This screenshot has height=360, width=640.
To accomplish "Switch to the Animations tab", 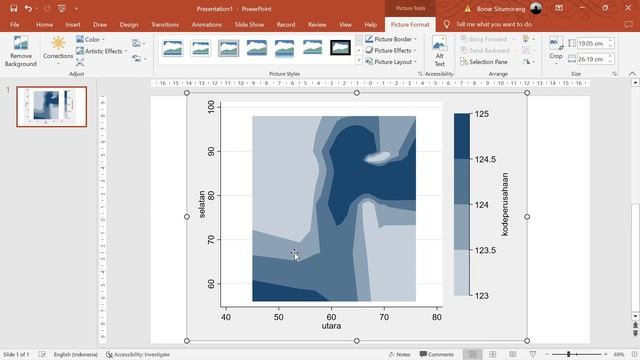I will pos(207,24).
